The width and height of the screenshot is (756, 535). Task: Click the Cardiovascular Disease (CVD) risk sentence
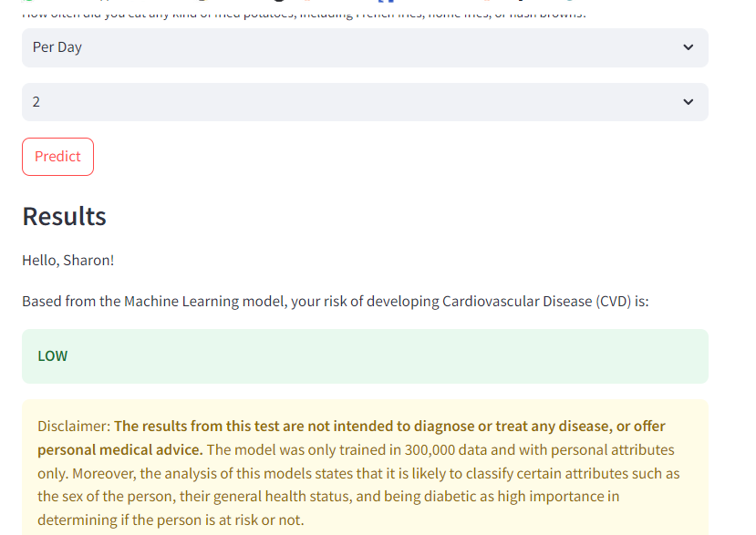tap(336, 302)
